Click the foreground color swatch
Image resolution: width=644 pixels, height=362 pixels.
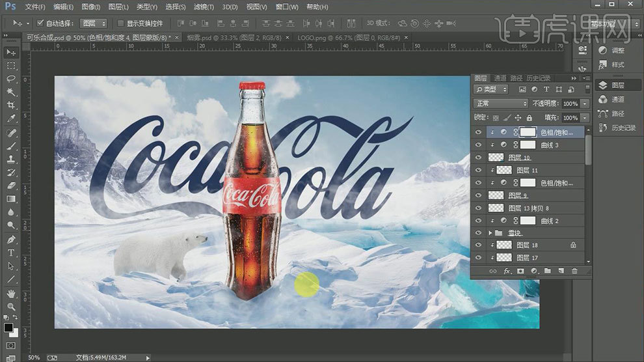click(x=8, y=327)
